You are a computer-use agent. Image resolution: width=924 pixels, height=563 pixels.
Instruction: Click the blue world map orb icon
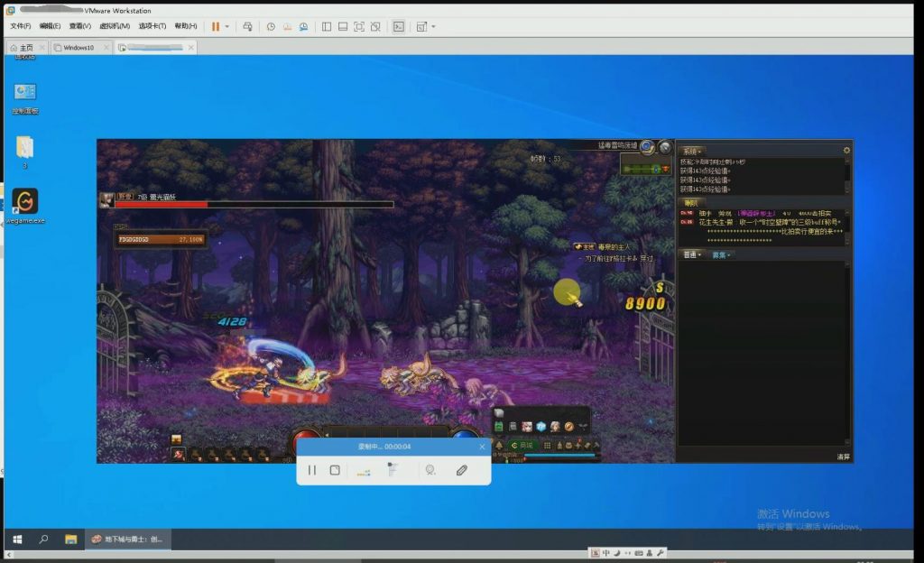point(647,147)
